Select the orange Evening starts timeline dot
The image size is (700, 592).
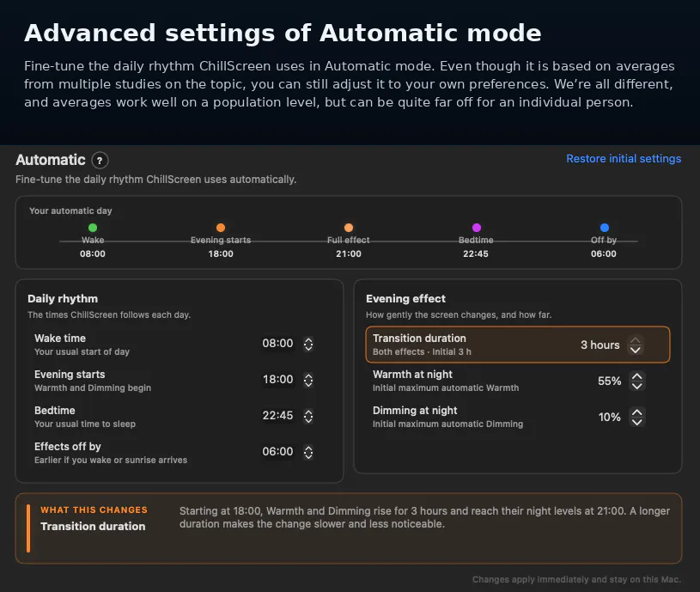(221, 228)
